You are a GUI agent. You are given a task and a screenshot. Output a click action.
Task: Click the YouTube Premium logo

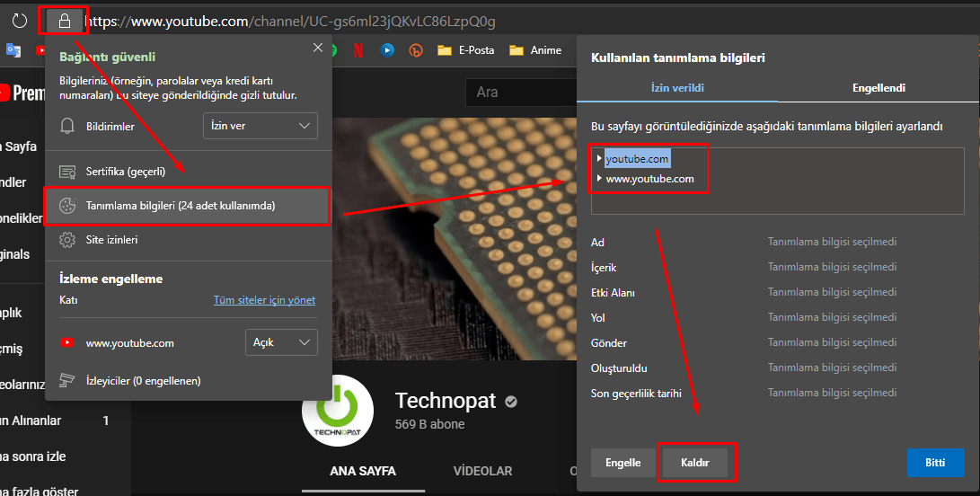(x=23, y=93)
